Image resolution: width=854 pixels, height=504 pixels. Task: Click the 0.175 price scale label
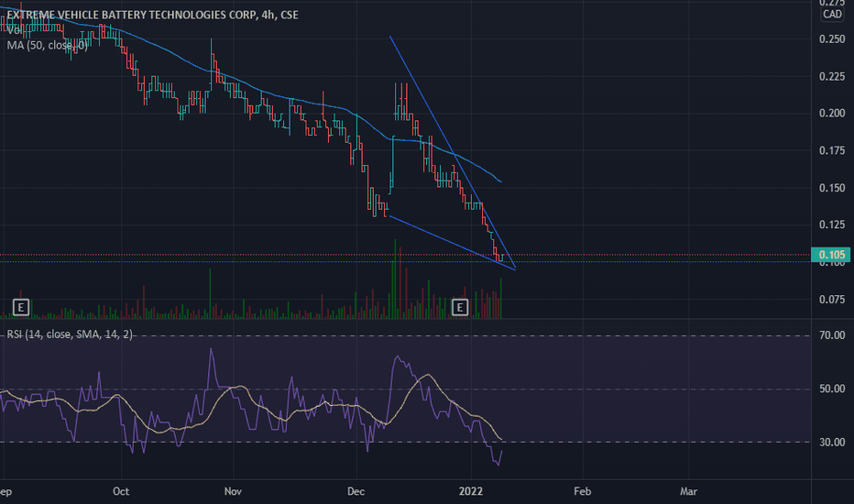point(832,150)
